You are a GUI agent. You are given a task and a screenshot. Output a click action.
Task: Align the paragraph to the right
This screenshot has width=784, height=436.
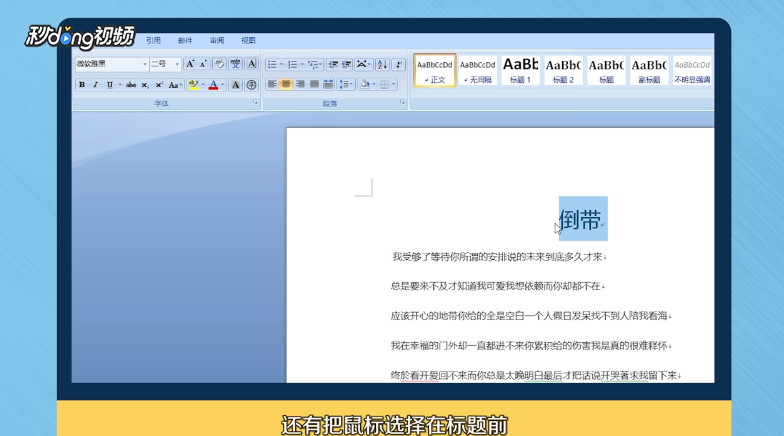pyautogui.click(x=300, y=84)
